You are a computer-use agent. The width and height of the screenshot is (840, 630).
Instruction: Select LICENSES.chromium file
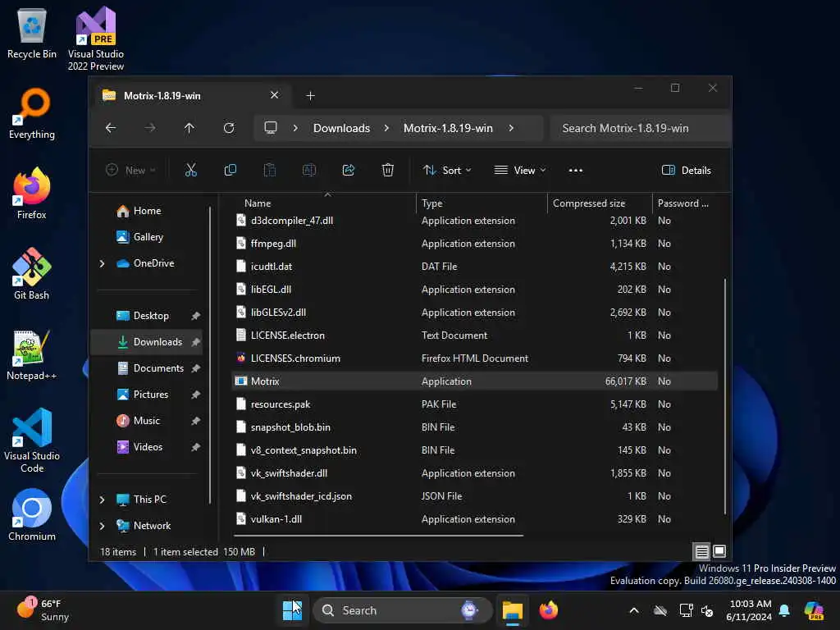474,358
